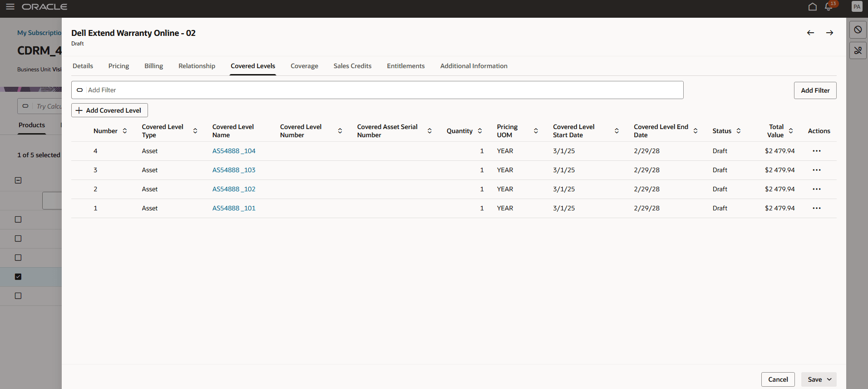Viewport: 868px width, 389px height.
Task: Switch to the Details tab
Action: click(83, 66)
